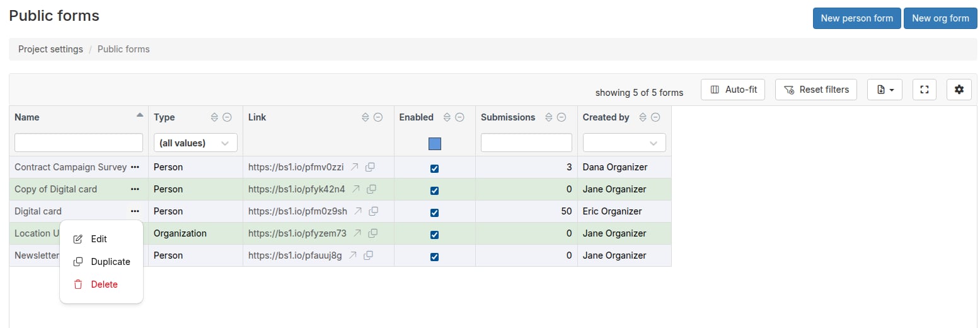
Task: Uncheck Enabled for bs1.io/pfauuj8g row
Action: tap(434, 257)
